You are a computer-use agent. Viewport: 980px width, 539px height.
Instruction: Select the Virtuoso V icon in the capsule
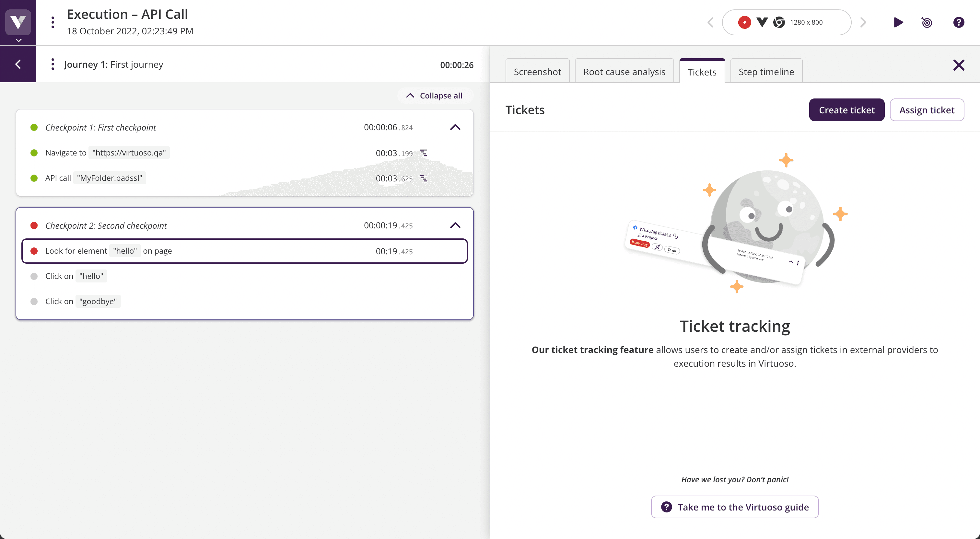point(762,22)
